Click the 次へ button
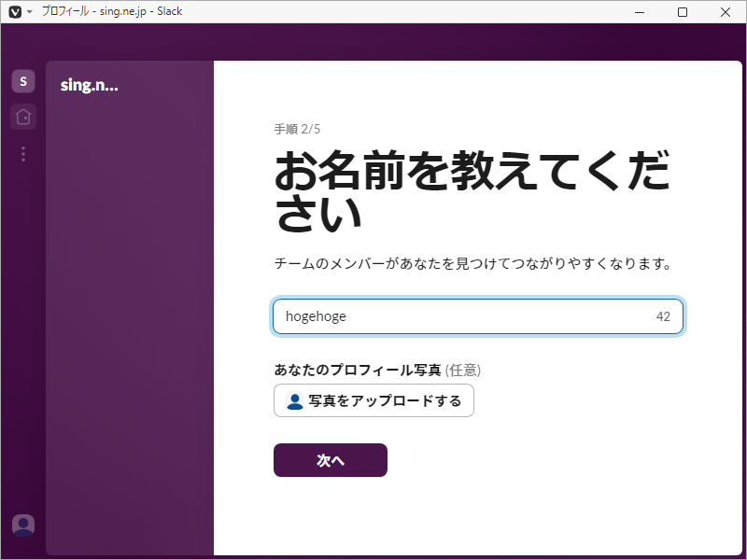 (x=331, y=460)
